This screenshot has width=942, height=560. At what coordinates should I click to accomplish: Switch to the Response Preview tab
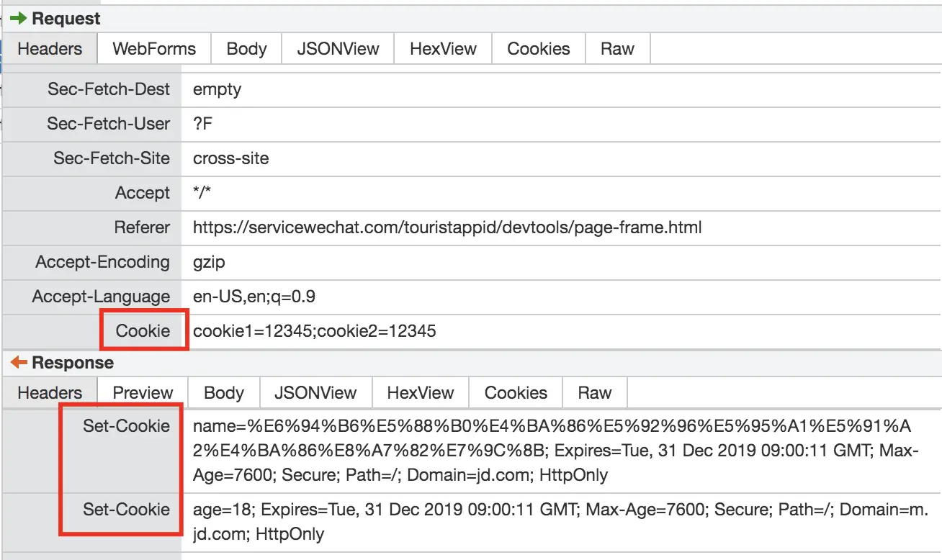point(143,393)
